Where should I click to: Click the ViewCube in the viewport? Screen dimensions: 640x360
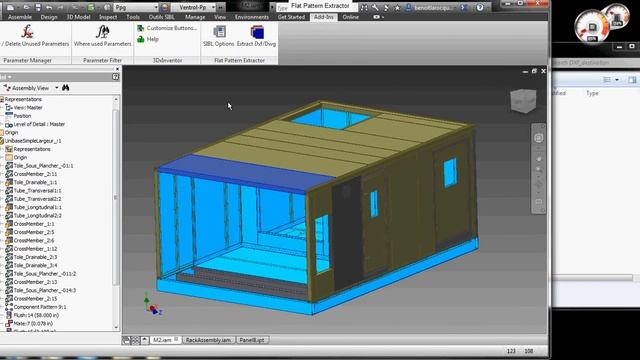(x=523, y=100)
